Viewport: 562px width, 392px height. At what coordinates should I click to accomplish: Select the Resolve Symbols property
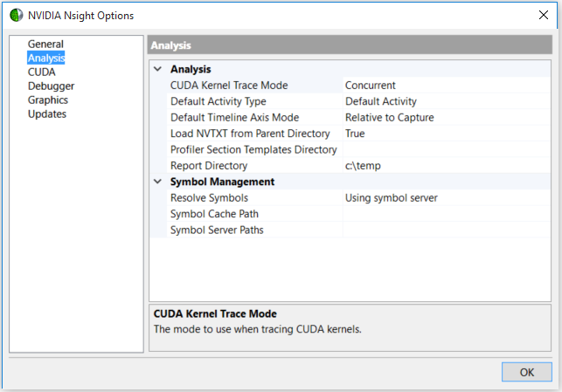pyautogui.click(x=255, y=197)
